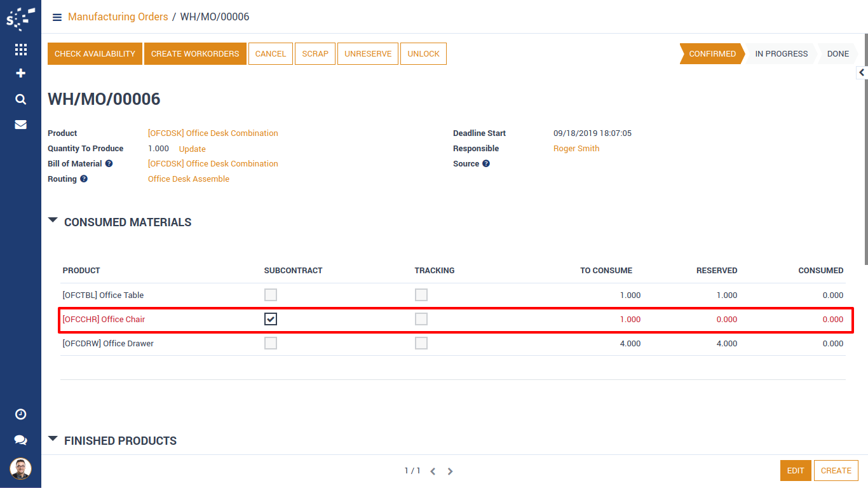Toggle the hamburger menu icon
The width and height of the screenshot is (868, 488).
(x=57, y=17)
